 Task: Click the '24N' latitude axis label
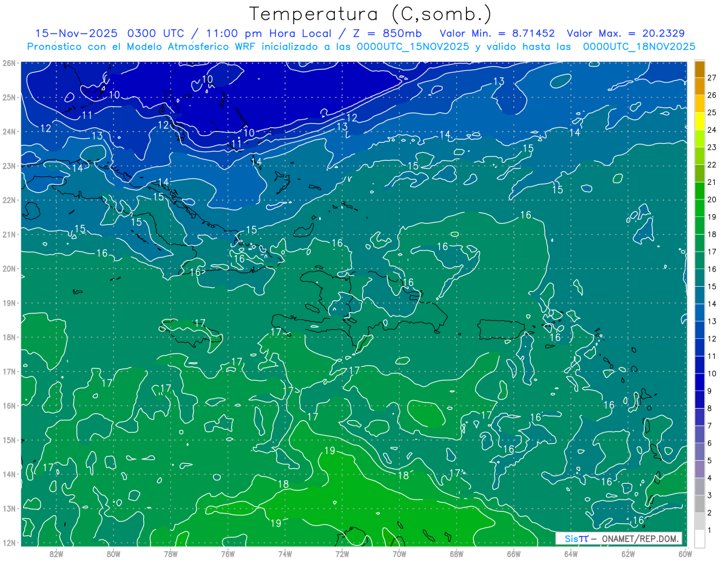[x=8, y=132]
